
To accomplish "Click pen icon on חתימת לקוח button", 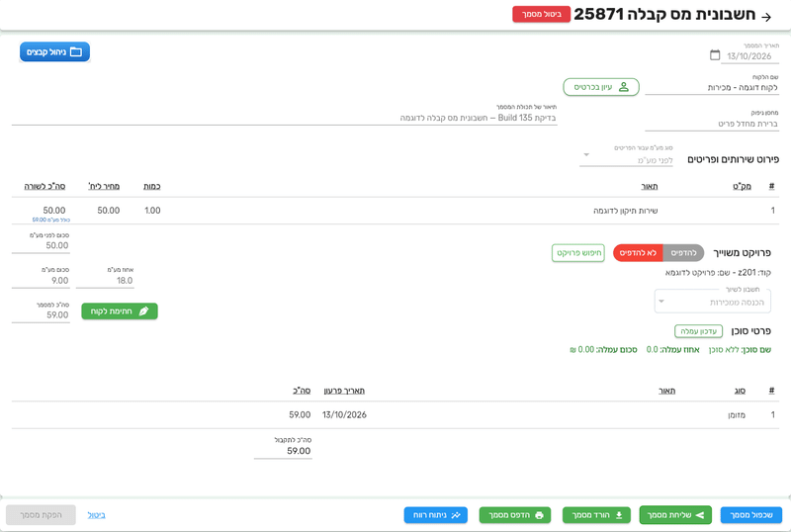I will 143,311.
